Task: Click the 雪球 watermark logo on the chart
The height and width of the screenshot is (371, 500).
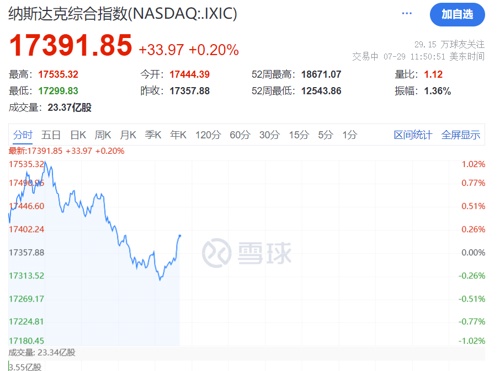Action: [247, 253]
